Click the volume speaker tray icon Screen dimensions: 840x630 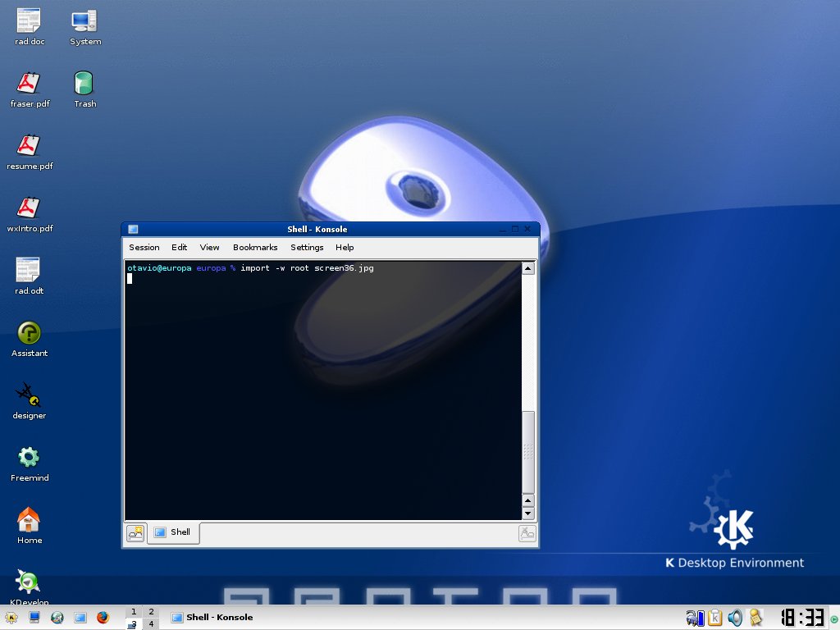tap(735, 618)
